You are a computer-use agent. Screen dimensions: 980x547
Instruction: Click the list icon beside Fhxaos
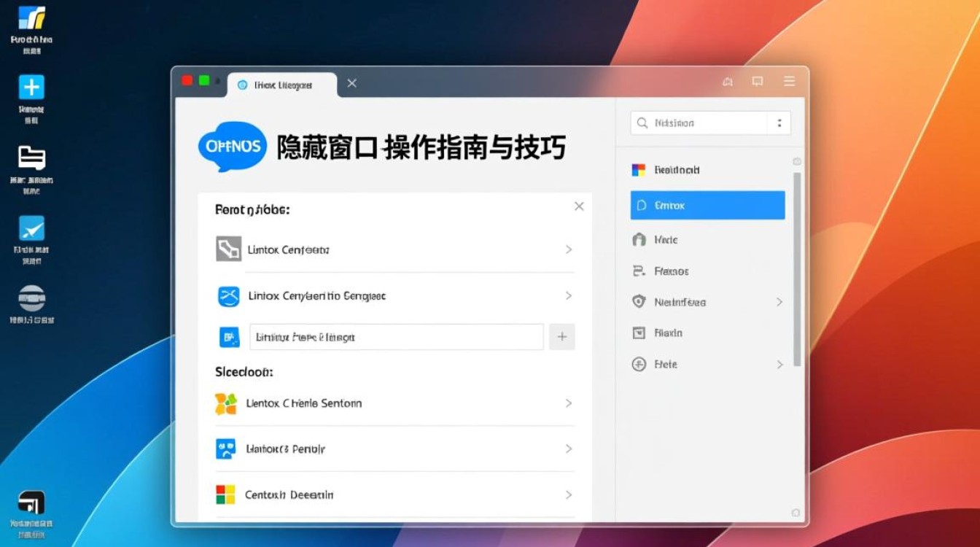[639, 271]
